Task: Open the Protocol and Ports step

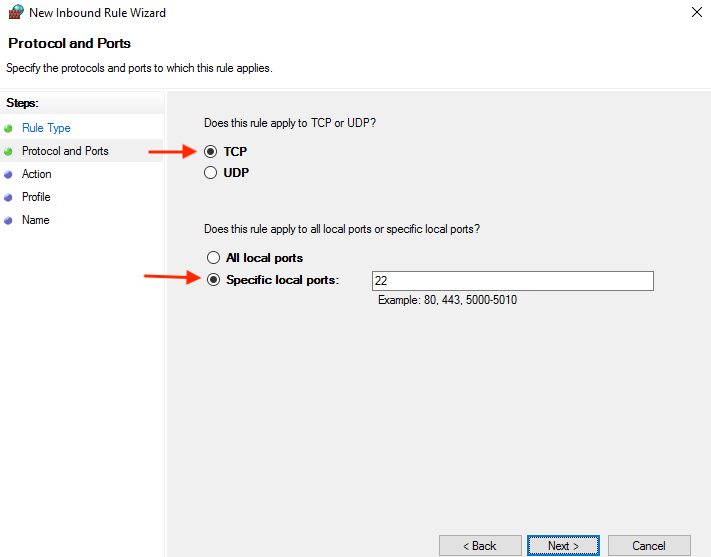Action: [65, 151]
